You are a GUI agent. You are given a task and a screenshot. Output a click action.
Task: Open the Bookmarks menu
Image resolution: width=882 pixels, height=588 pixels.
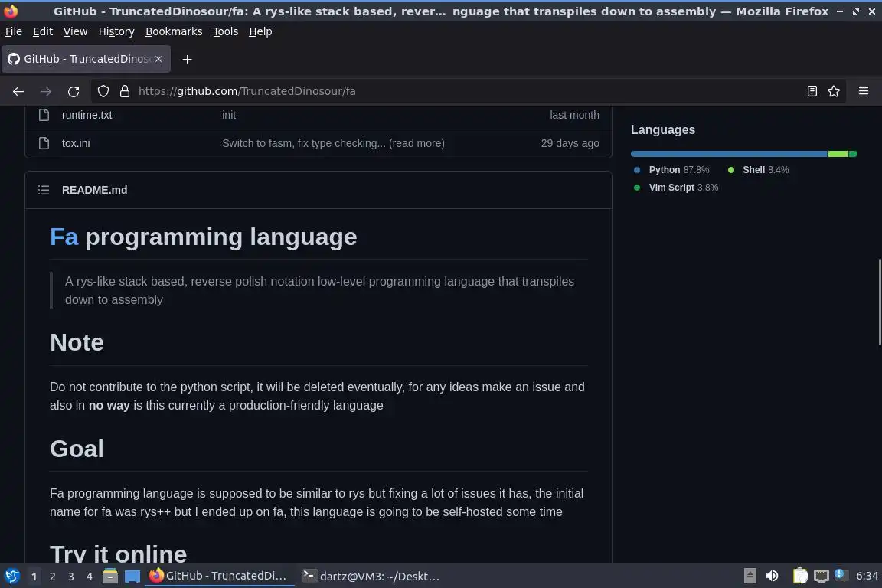tap(174, 31)
